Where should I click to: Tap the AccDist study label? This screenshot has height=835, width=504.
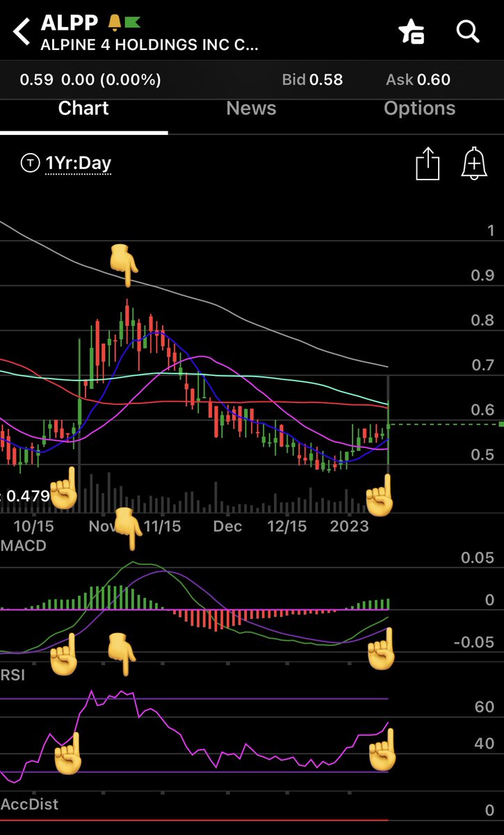point(29,804)
